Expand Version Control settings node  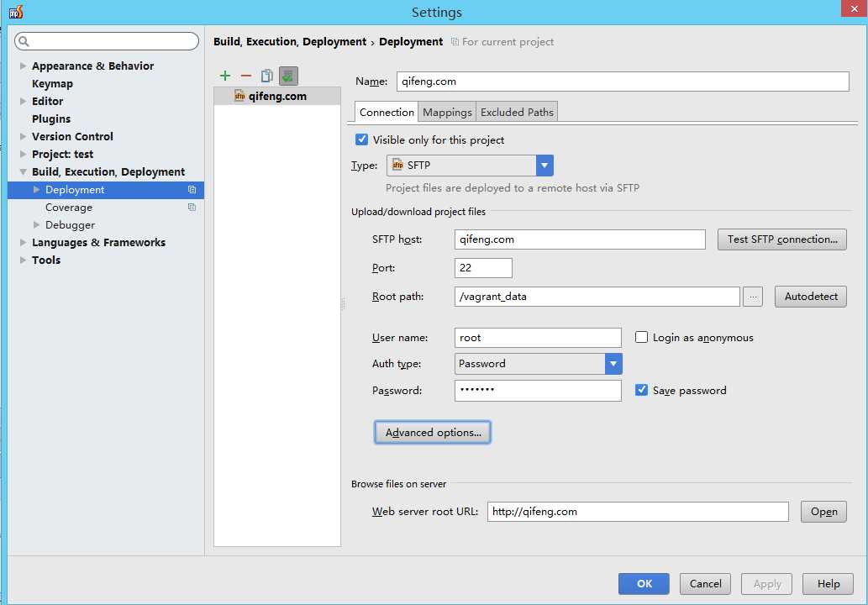click(x=23, y=137)
